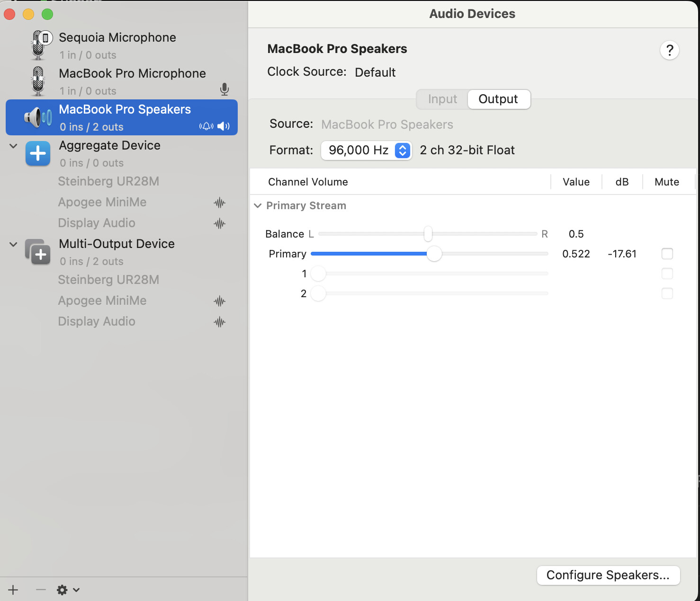This screenshot has width=700, height=601.
Task: Select Apogee MiniMe under Aggregate Device
Action: (102, 202)
